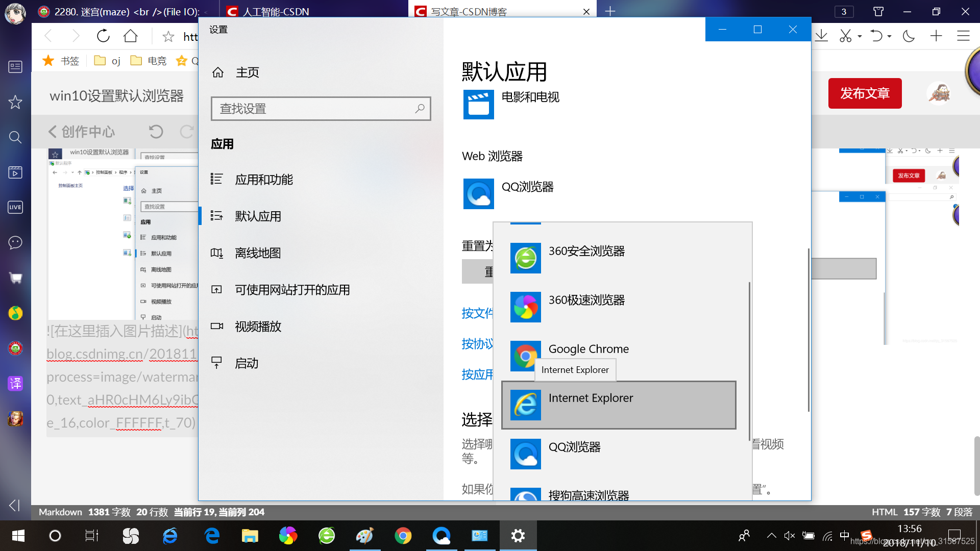Navigate to 离线地图 settings
The image size is (980, 551).
click(x=259, y=253)
